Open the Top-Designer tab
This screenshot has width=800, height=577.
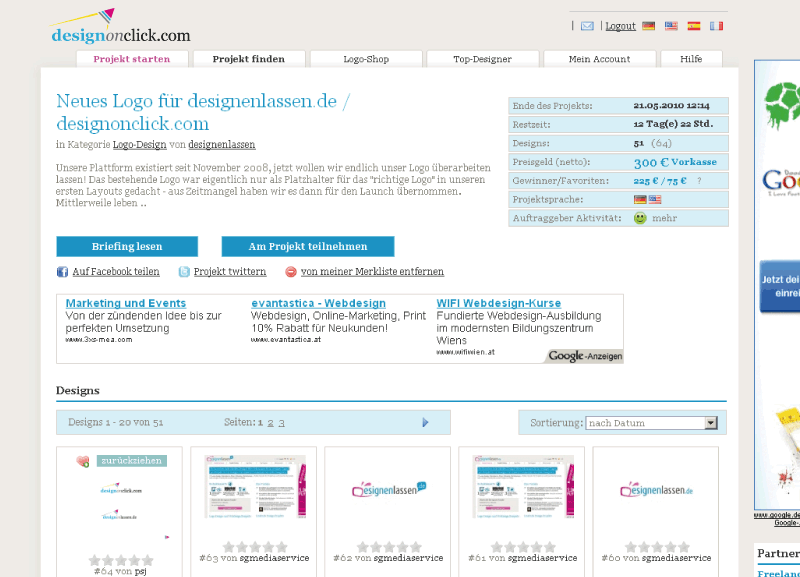pyautogui.click(x=483, y=59)
